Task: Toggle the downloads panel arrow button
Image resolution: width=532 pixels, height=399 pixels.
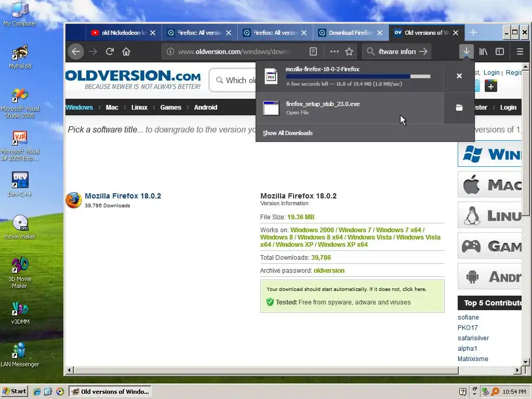Action: pos(467,51)
